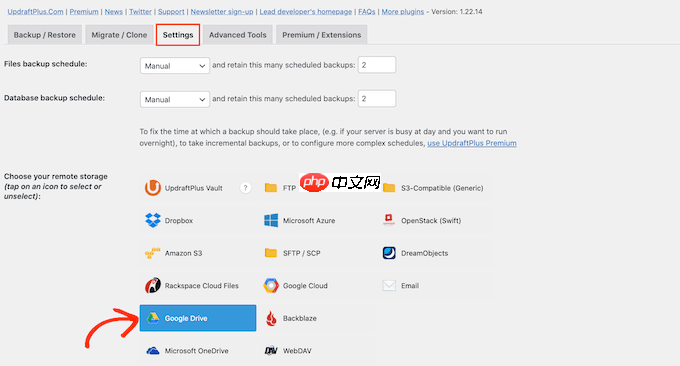
Task: Open the Database backup schedule dropdown
Action: pos(175,99)
